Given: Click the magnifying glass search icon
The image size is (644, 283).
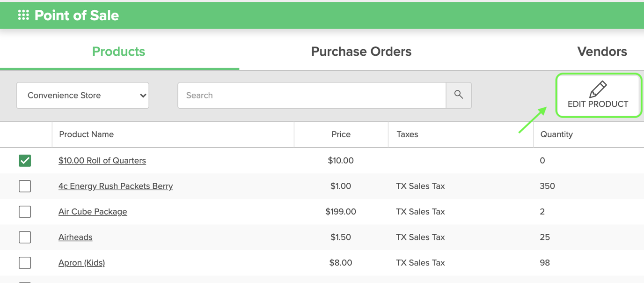Looking at the screenshot, I should (x=458, y=95).
